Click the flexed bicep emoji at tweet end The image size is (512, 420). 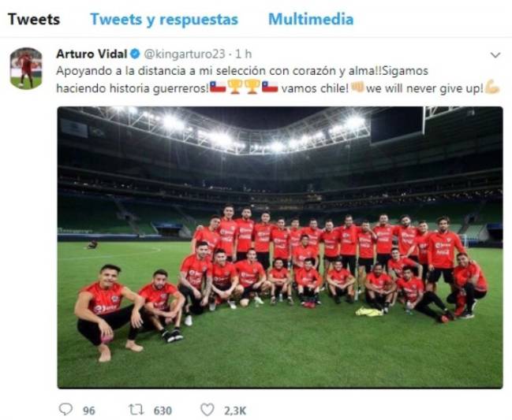(x=492, y=87)
